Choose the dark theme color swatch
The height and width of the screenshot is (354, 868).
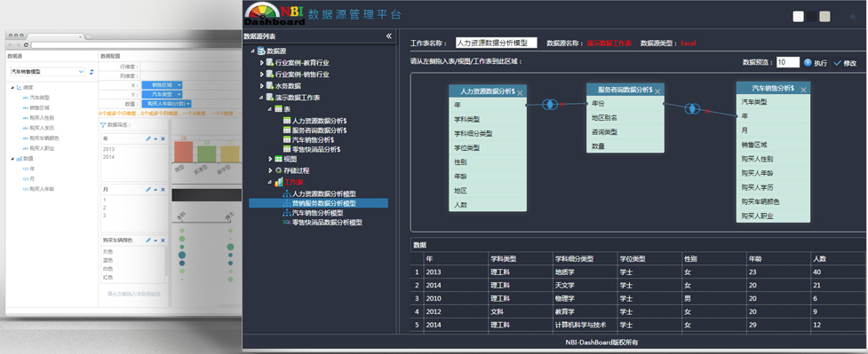811,17
